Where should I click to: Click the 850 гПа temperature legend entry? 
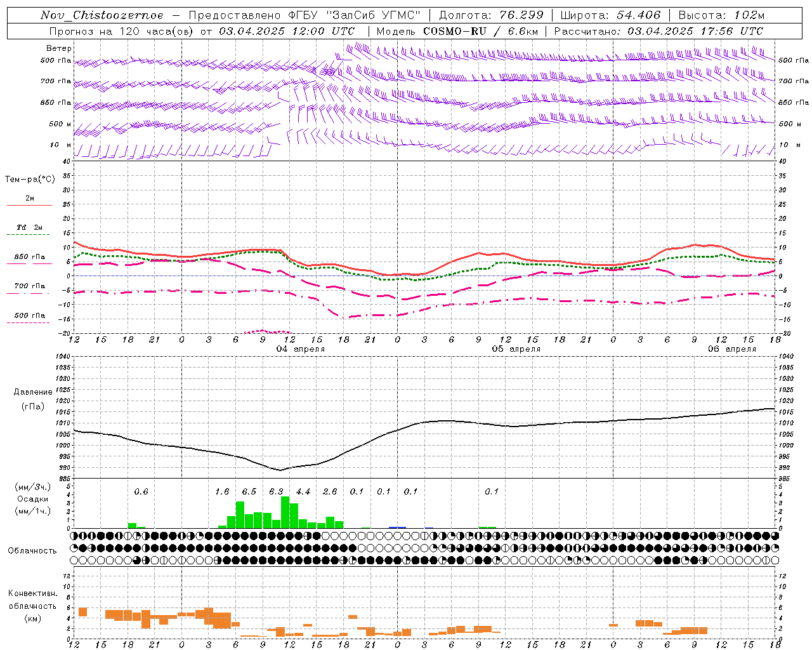(29, 257)
